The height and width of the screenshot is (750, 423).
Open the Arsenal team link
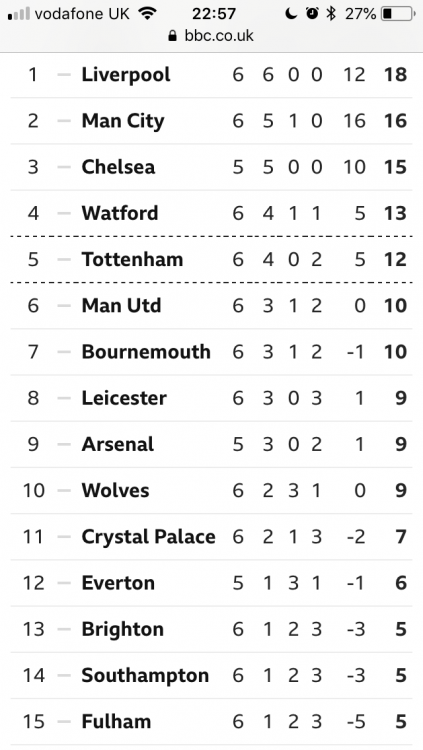118,444
